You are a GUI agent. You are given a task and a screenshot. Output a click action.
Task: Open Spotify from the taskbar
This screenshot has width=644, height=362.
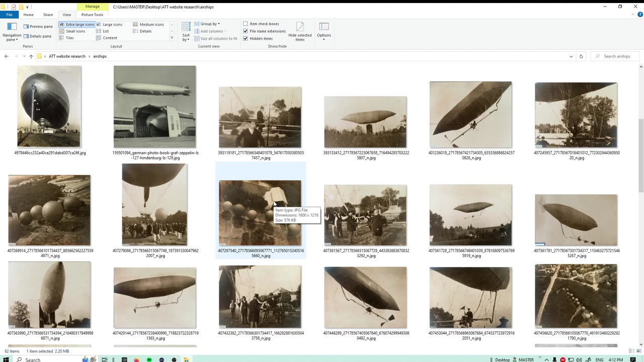[149, 359]
